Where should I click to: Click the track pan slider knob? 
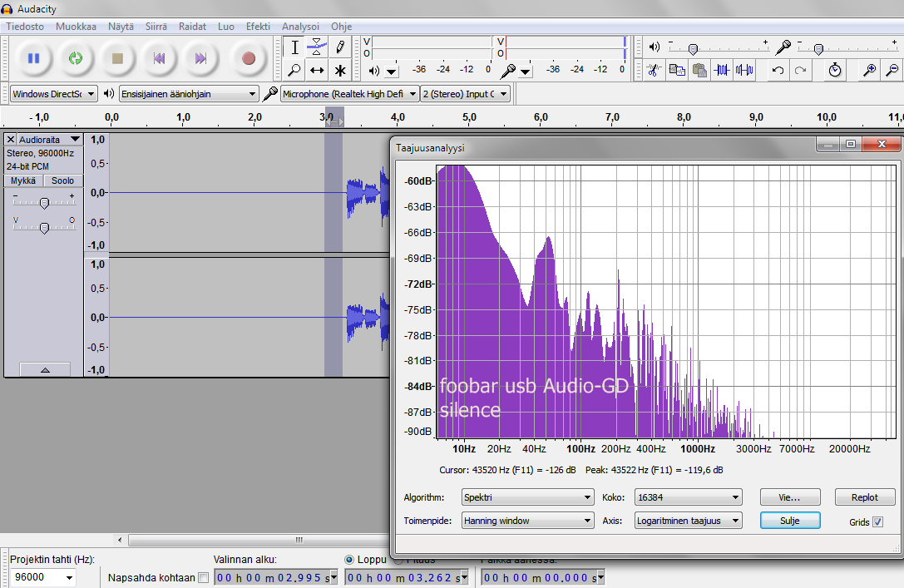point(44,228)
